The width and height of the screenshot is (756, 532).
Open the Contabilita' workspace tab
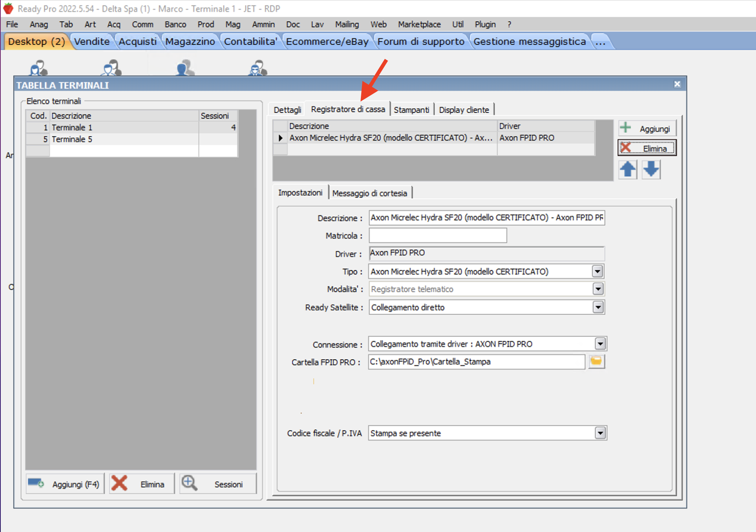point(250,41)
